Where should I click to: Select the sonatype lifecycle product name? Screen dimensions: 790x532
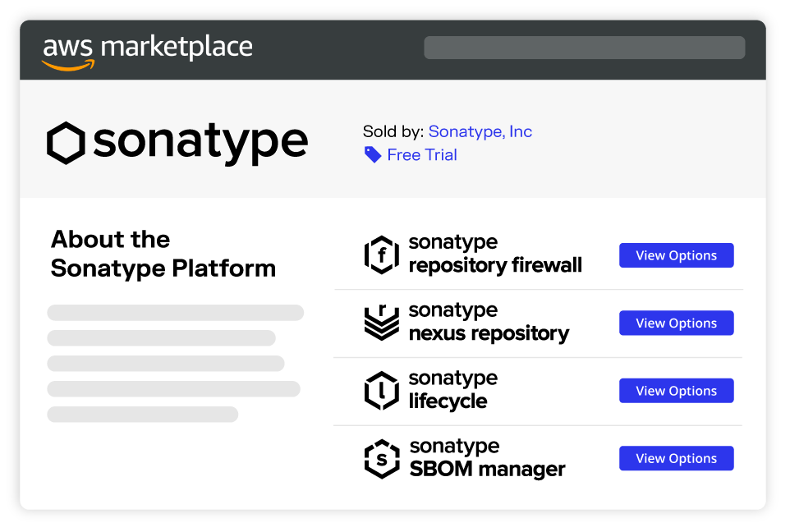452,390
